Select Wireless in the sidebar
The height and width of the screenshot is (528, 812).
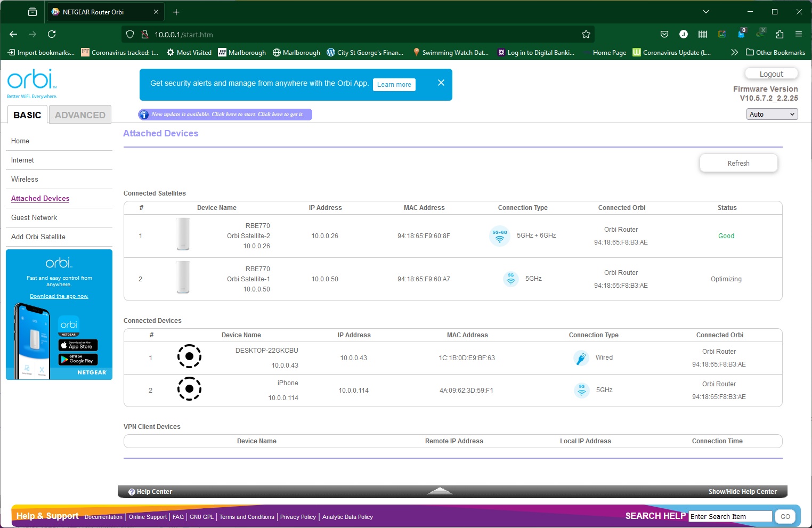tap(25, 180)
